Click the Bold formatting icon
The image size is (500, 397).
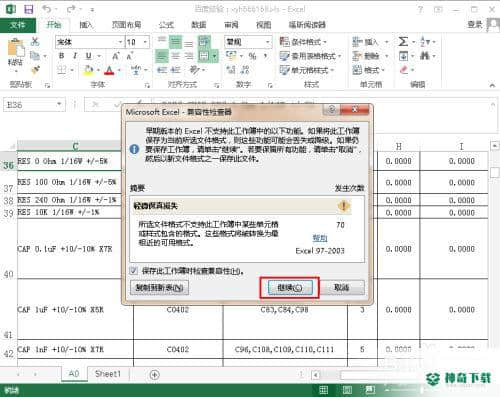62,56
